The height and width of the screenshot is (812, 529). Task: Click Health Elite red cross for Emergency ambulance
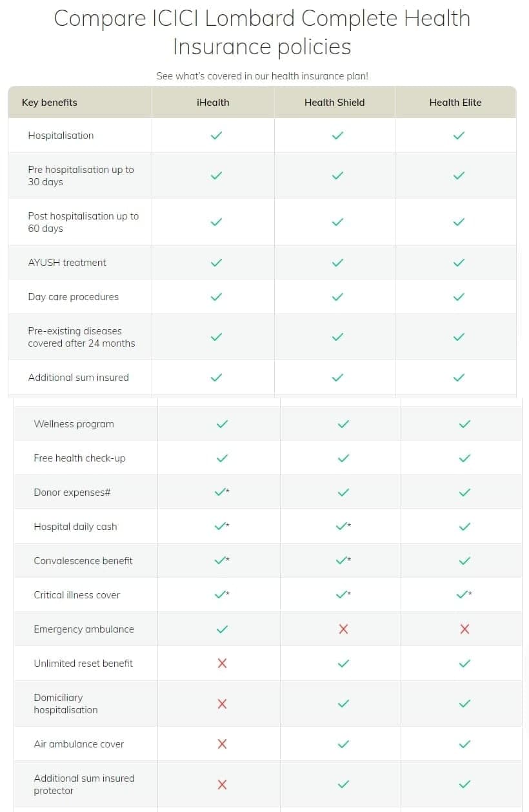point(464,629)
